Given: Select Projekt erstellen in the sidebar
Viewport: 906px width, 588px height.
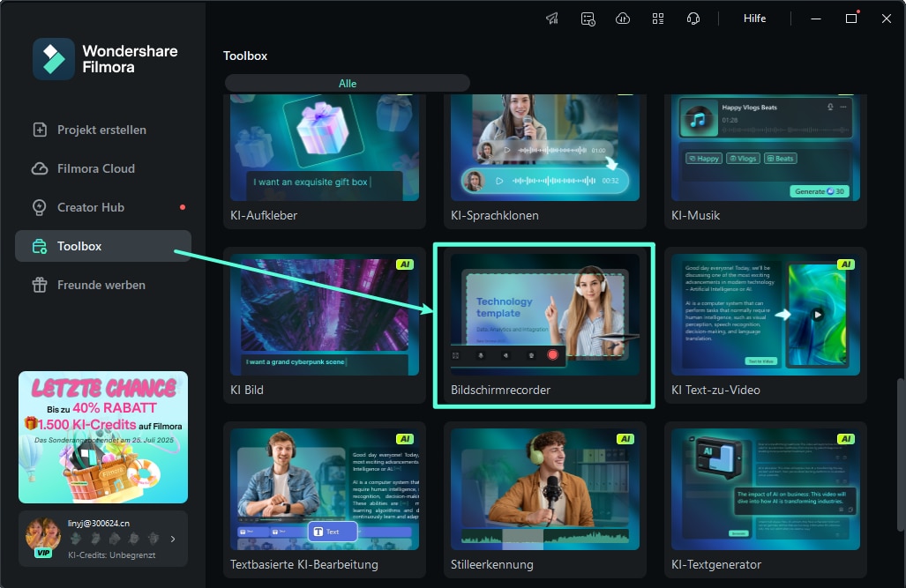Looking at the screenshot, I should (103, 130).
